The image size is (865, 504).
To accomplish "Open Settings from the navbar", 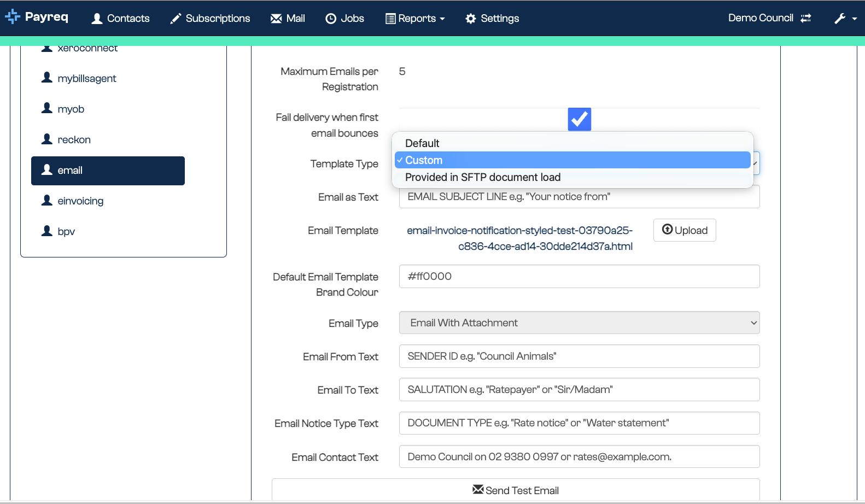I will [x=492, y=19].
